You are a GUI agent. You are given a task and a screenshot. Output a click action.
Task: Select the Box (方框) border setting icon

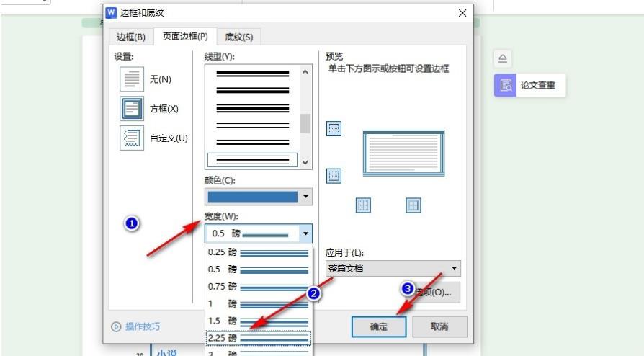pos(132,109)
